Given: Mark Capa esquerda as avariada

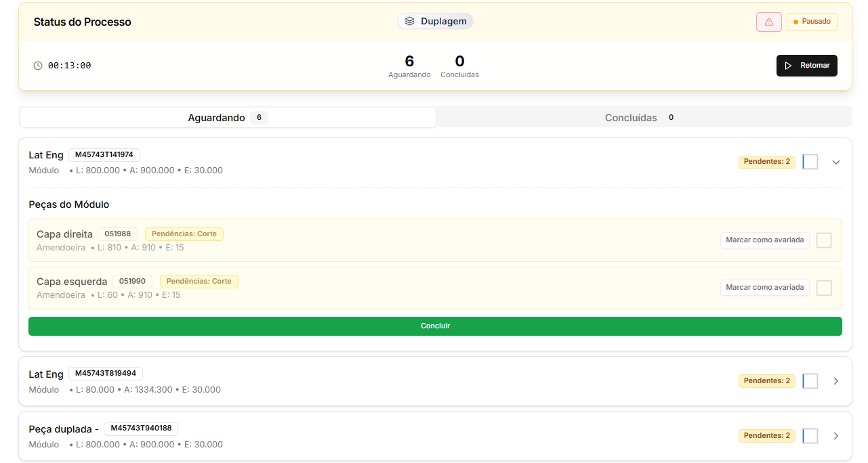Looking at the screenshot, I should [764, 288].
